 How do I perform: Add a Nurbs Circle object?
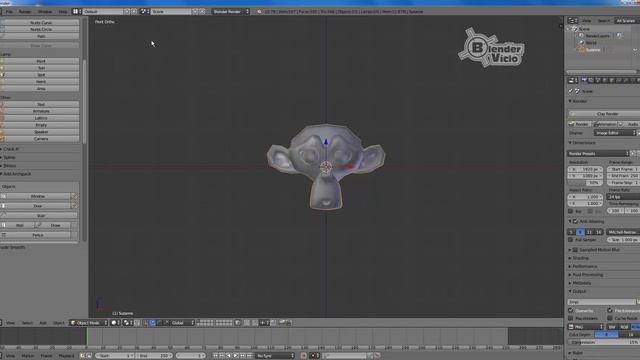coord(41,29)
